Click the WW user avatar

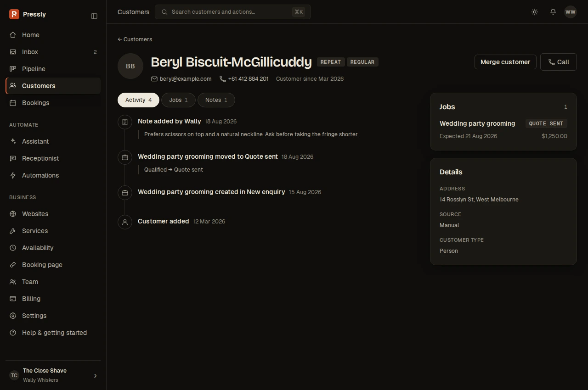571,12
